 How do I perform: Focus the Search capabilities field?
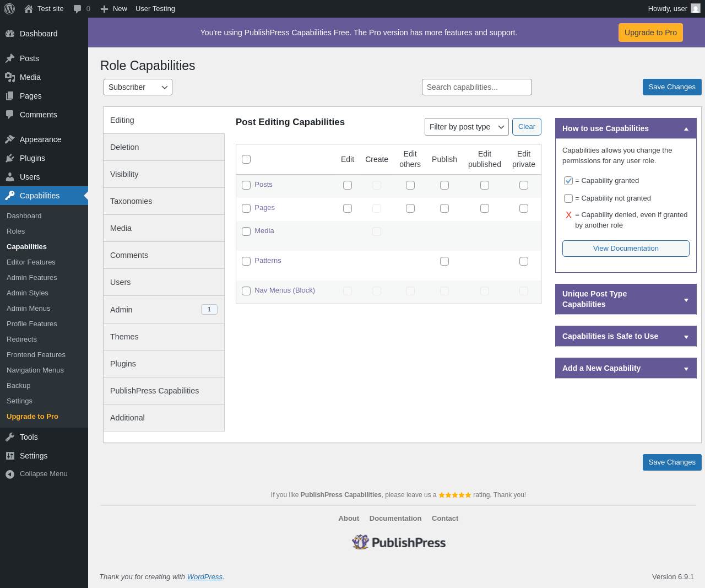(x=477, y=87)
